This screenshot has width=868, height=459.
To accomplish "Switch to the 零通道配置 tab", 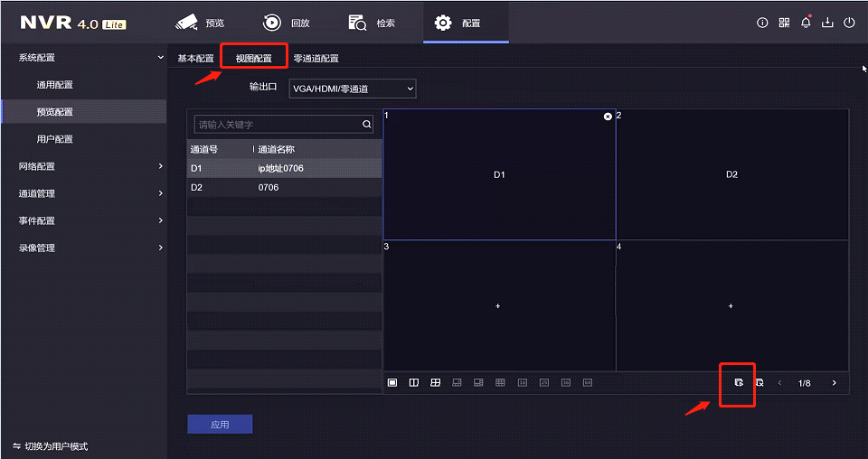I will [x=316, y=59].
